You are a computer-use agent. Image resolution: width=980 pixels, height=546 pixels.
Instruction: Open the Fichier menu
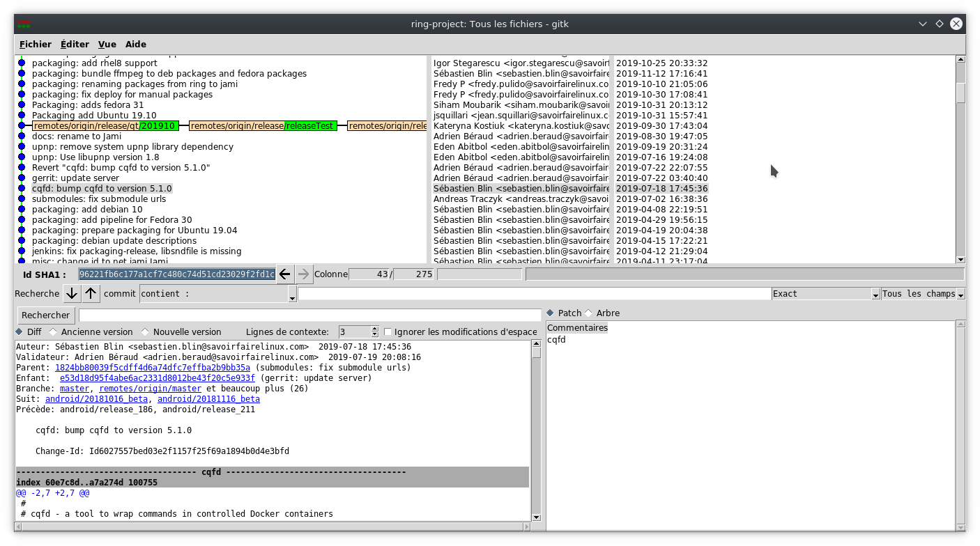click(x=36, y=45)
